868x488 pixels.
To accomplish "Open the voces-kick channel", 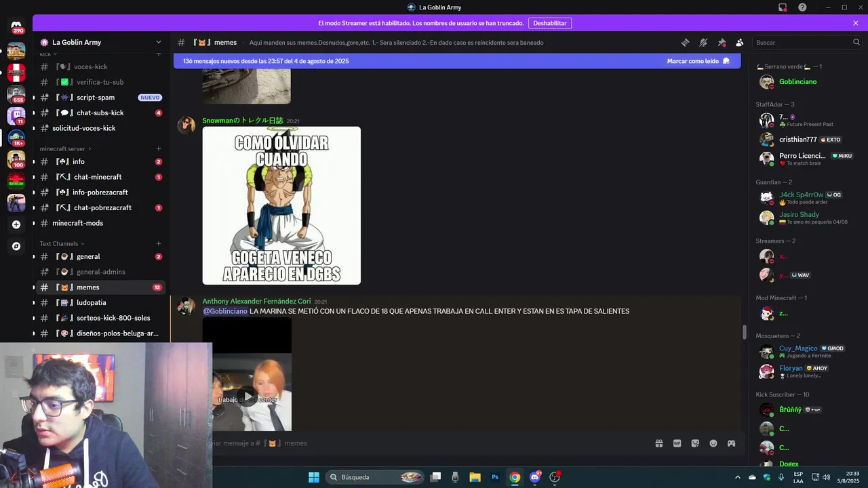I will click(100, 66).
